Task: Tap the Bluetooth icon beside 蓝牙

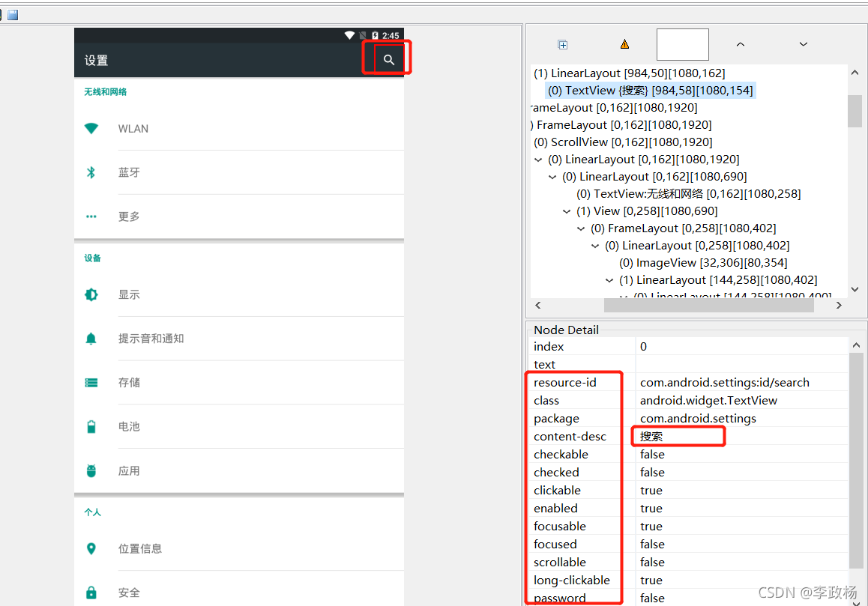Action: 91,172
